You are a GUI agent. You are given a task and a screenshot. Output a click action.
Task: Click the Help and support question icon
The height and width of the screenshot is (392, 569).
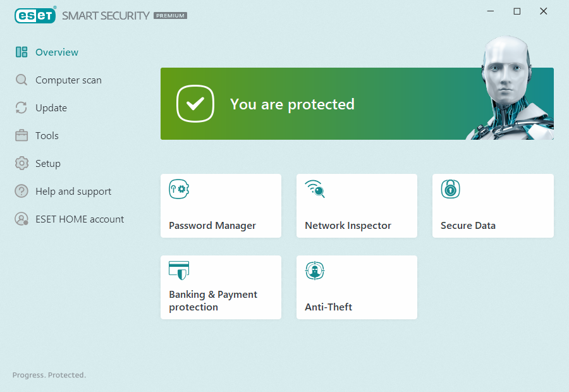pyautogui.click(x=21, y=192)
